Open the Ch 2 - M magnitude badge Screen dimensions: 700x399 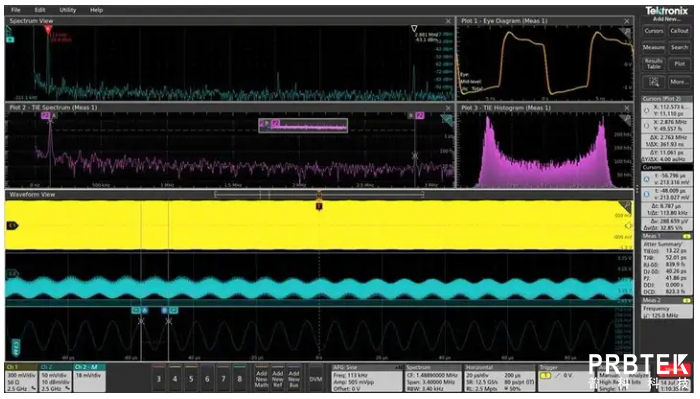coord(90,378)
